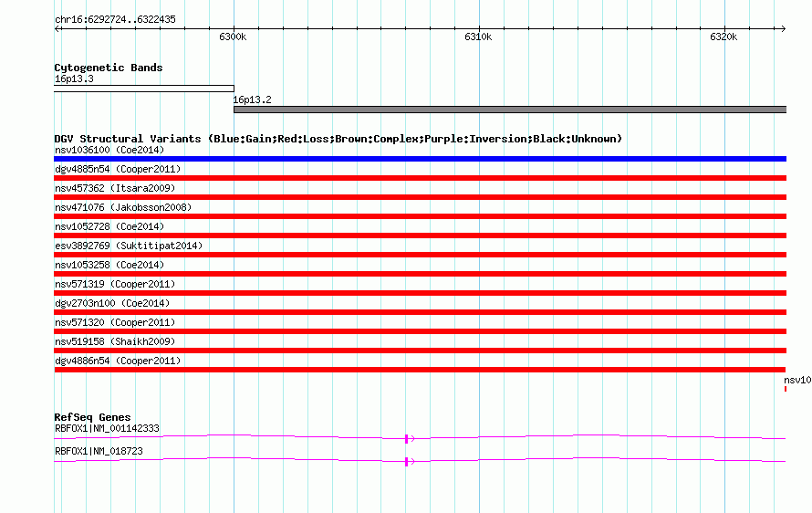Click the blue nsv1036100 gain variant bar

(420, 159)
